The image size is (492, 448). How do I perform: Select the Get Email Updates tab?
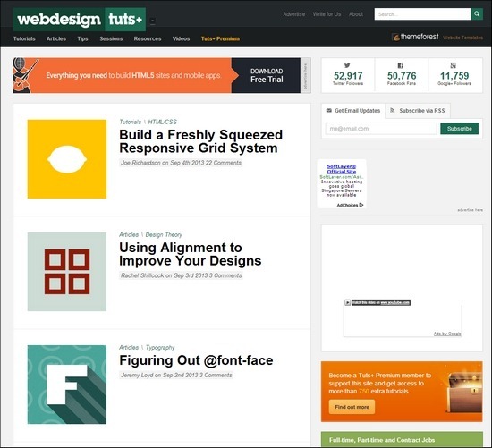[353, 110]
